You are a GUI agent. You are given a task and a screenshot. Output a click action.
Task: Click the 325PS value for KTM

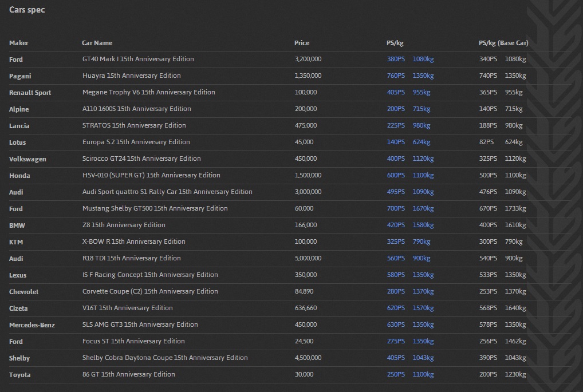tap(396, 241)
